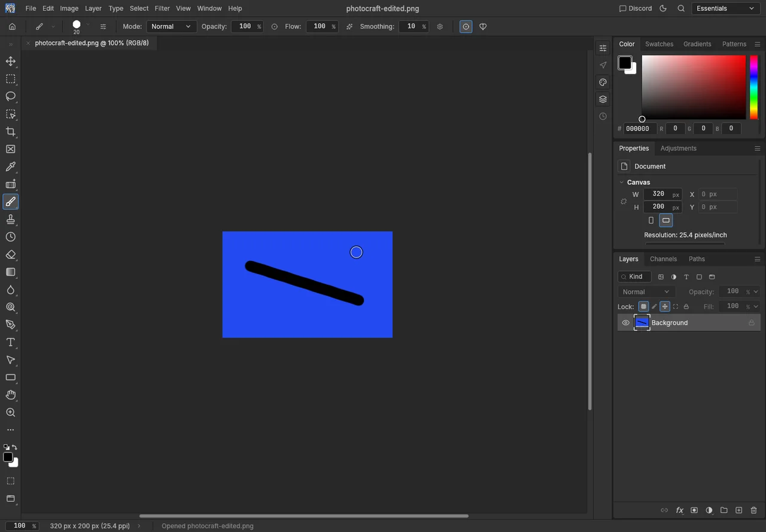Click the foreground color swatch in Color panel
The width and height of the screenshot is (766, 532).
(x=625, y=62)
